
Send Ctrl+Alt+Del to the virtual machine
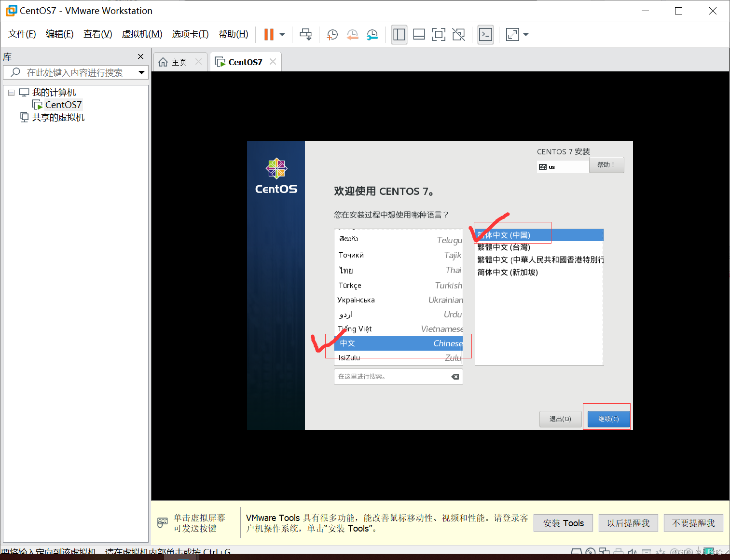tap(306, 34)
